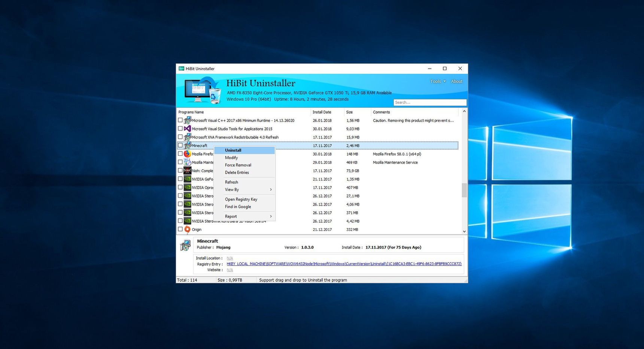644x349 pixels.
Task: Click the Size : 0,99TB status bar entry
Action: [230, 280]
